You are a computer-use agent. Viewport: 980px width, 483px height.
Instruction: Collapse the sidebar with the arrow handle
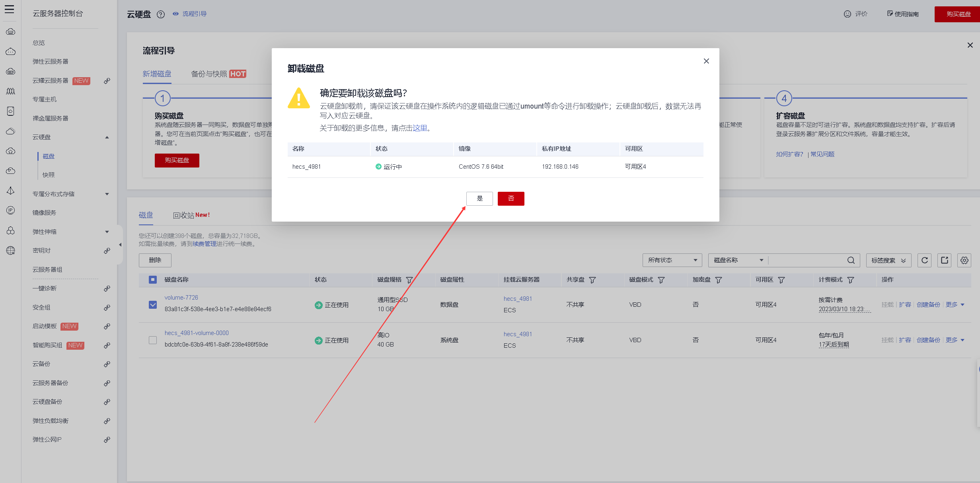tap(120, 245)
